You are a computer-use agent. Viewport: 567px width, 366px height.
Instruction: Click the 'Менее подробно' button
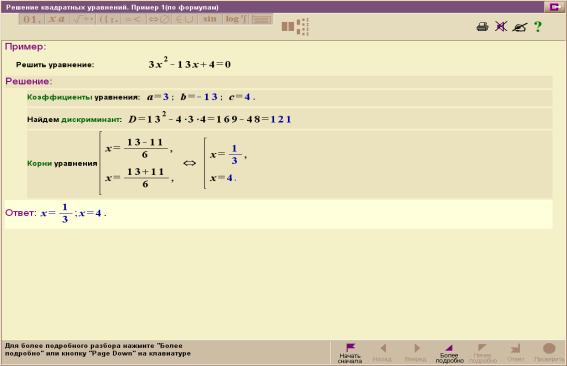[x=482, y=353]
